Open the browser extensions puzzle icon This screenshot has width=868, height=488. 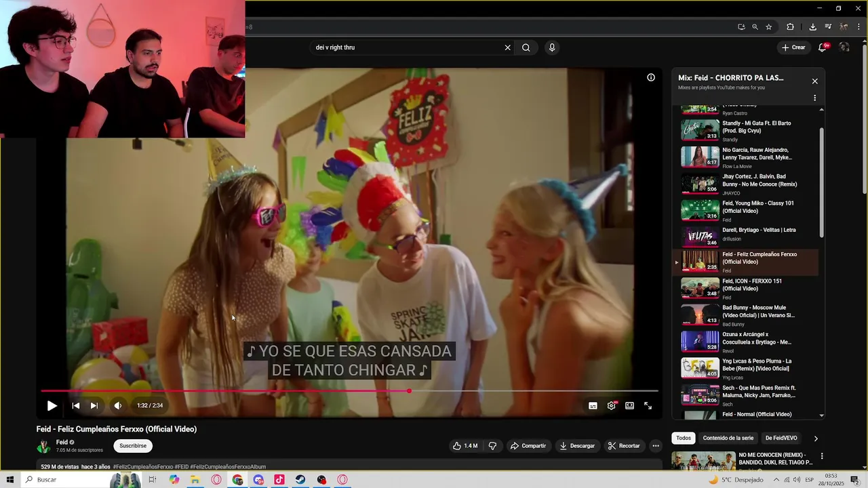790,27
